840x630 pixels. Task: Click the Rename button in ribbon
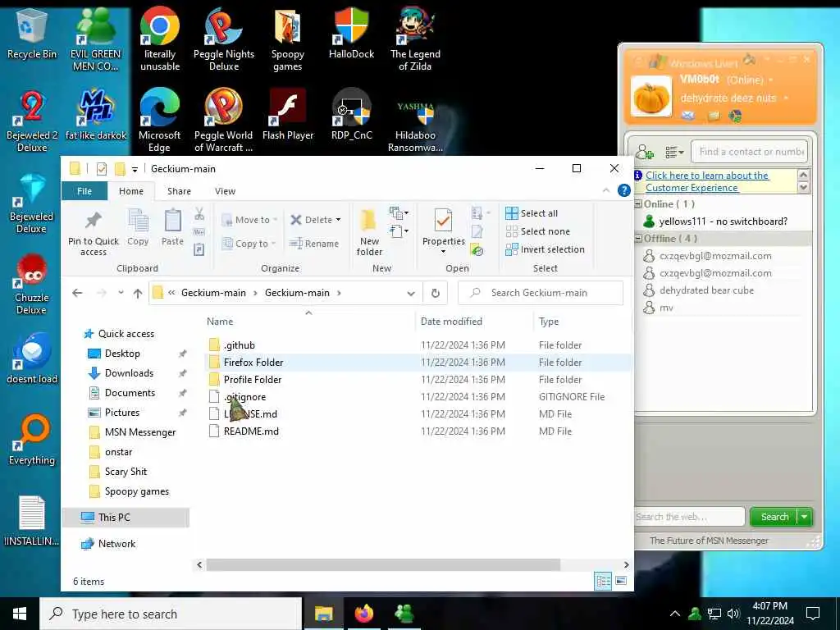(314, 244)
